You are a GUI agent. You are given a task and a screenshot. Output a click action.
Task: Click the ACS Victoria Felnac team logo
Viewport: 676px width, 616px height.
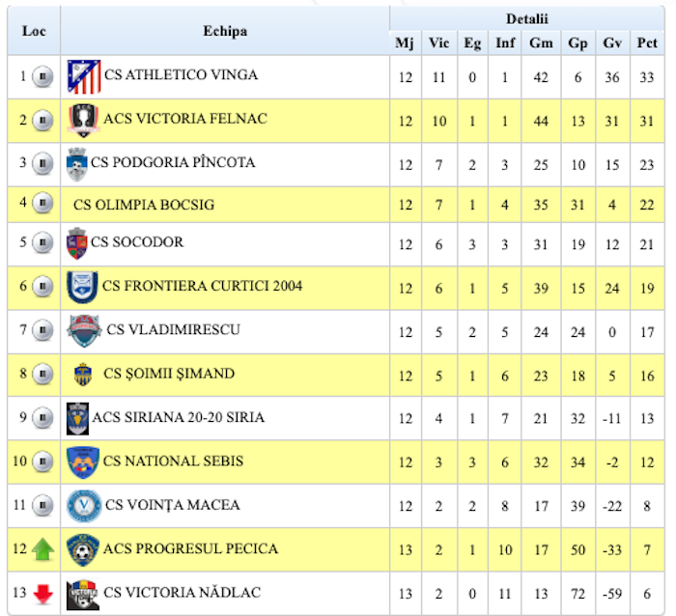(83, 120)
